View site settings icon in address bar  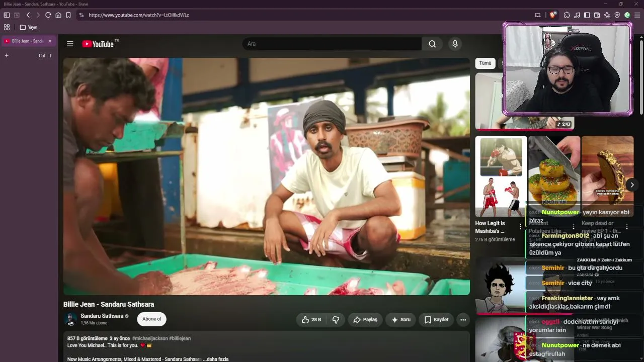82,15
